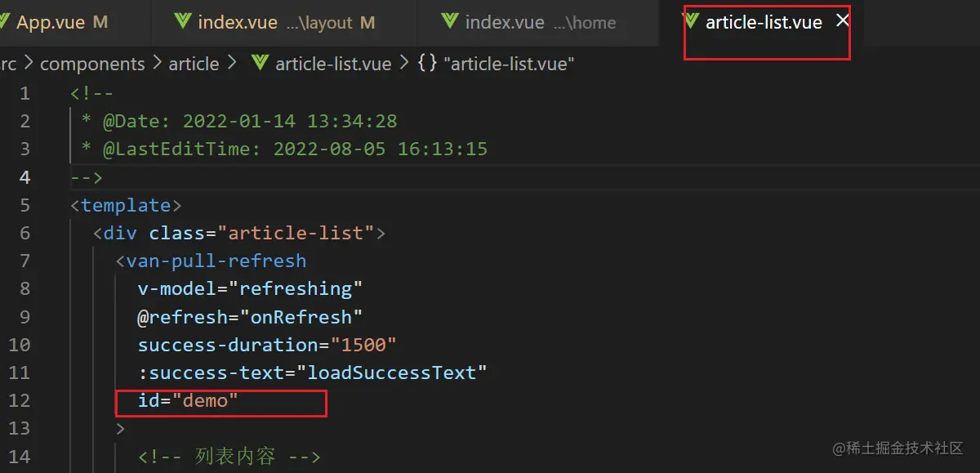The height and width of the screenshot is (473, 980).
Task: Close the article-list.vue tab
Action: (843, 21)
